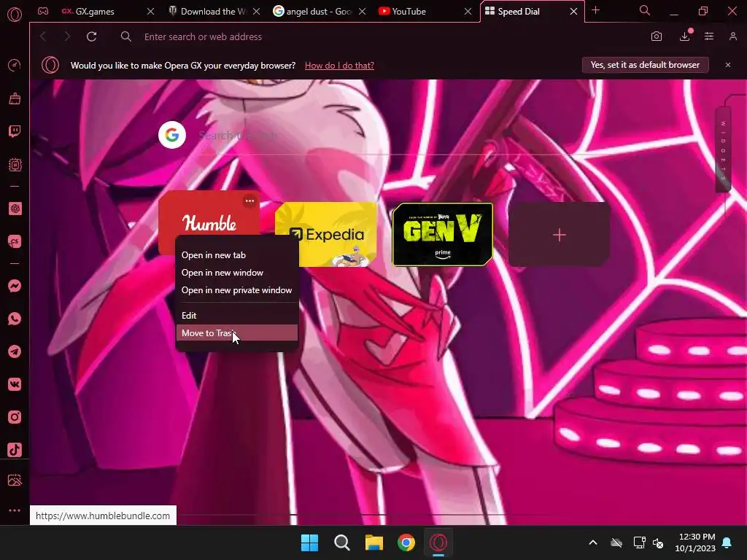Close the GX.games tab
This screenshot has height=560, width=747.
coord(150,12)
